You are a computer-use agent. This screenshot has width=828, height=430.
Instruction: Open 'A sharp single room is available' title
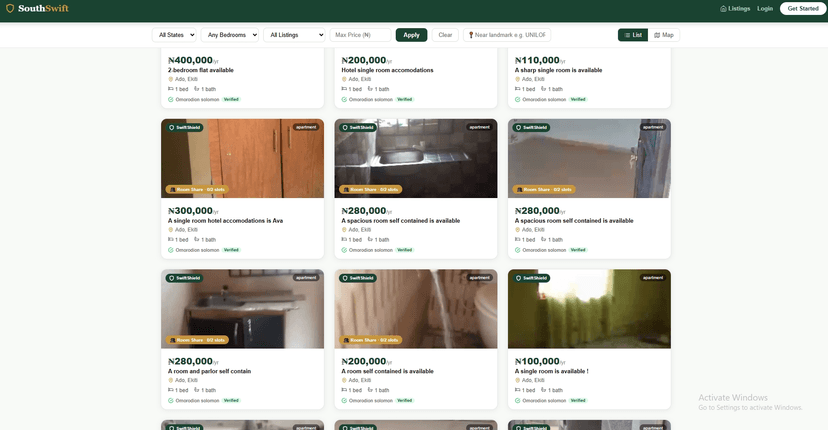(x=558, y=70)
